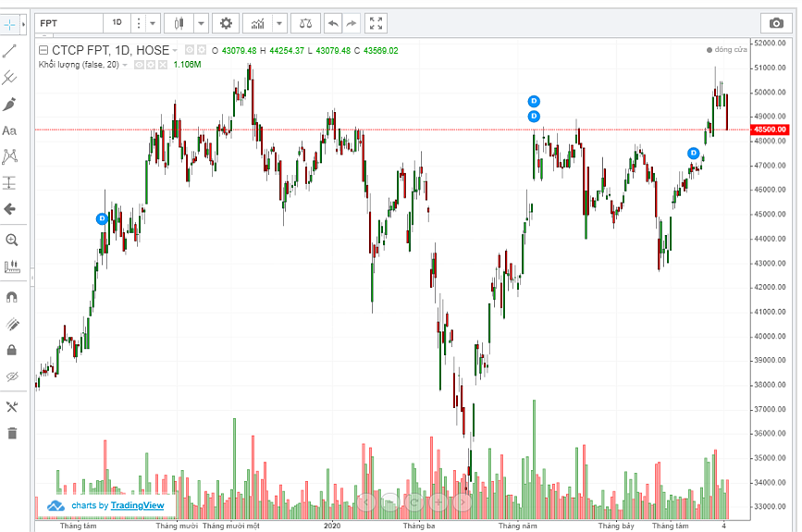Open the measure ruler tool
This screenshot has width=802, height=532.
point(11,267)
